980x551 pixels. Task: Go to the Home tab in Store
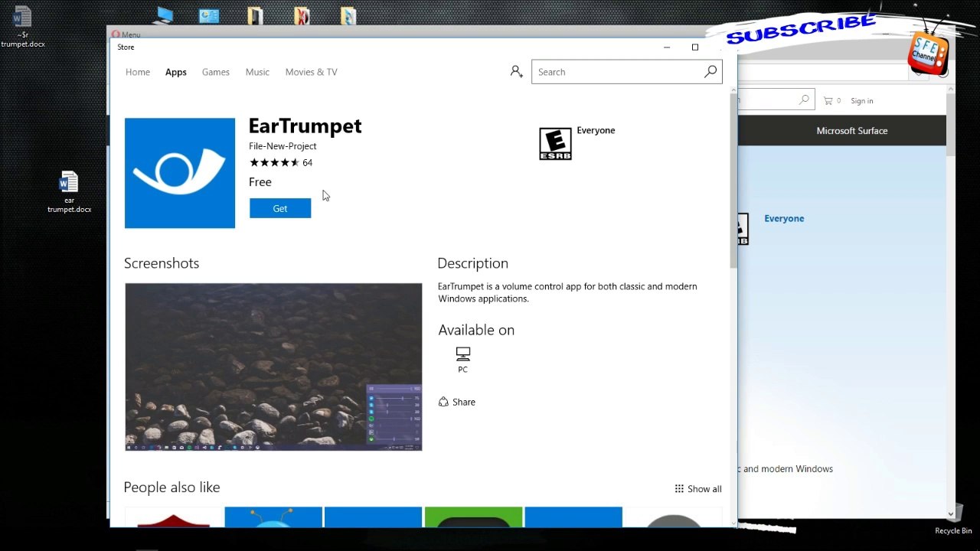pyautogui.click(x=138, y=72)
